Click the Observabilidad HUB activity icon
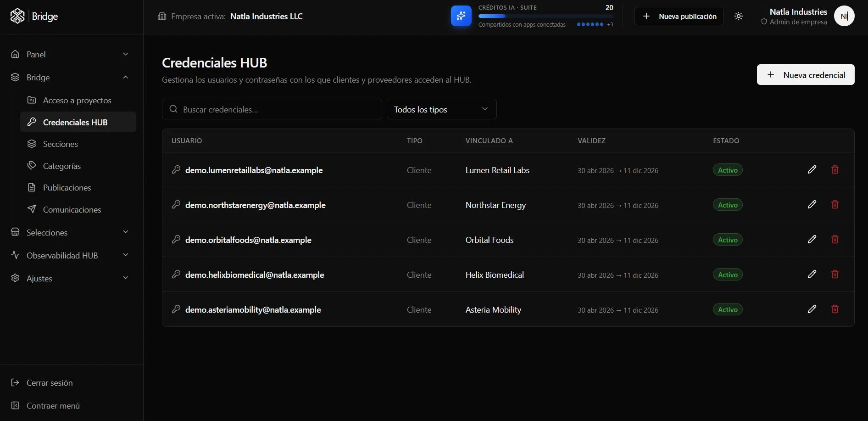The width and height of the screenshot is (868, 421). [15, 255]
